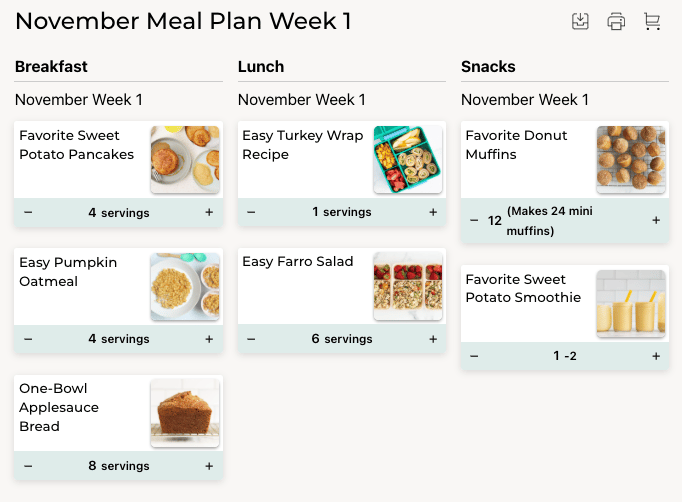682x502 pixels.
Task: Click the Favorite Sweet Potato Smoothie image
Action: point(631,304)
